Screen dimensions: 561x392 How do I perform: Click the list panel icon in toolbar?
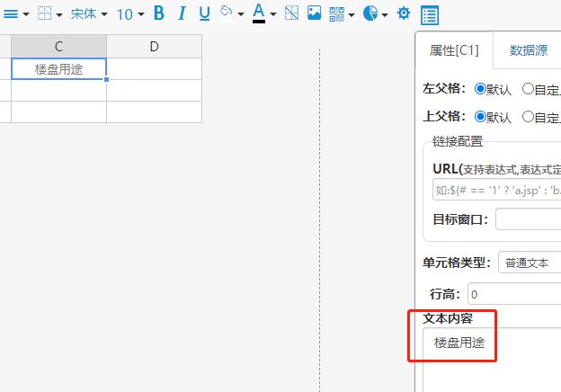pyautogui.click(x=430, y=15)
